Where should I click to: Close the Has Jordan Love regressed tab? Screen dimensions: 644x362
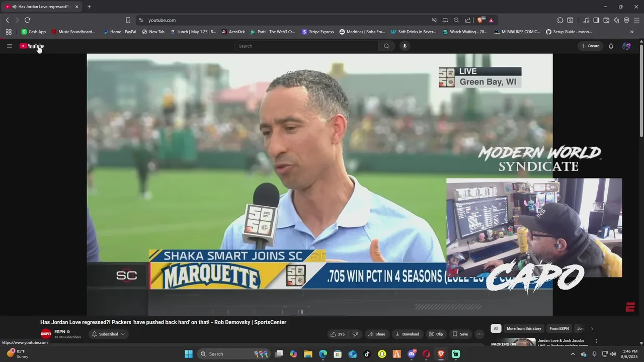(x=77, y=7)
